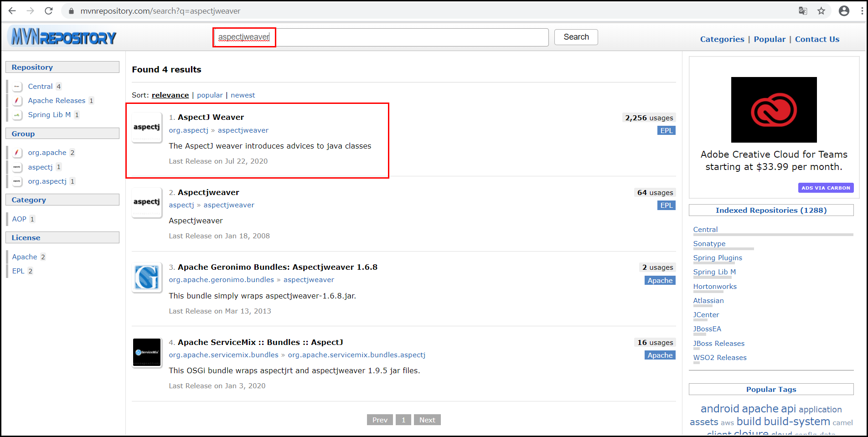The width and height of the screenshot is (868, 437).
Task: Open the Geronimo bundle logo thumbnail
Action: point(147,277)
